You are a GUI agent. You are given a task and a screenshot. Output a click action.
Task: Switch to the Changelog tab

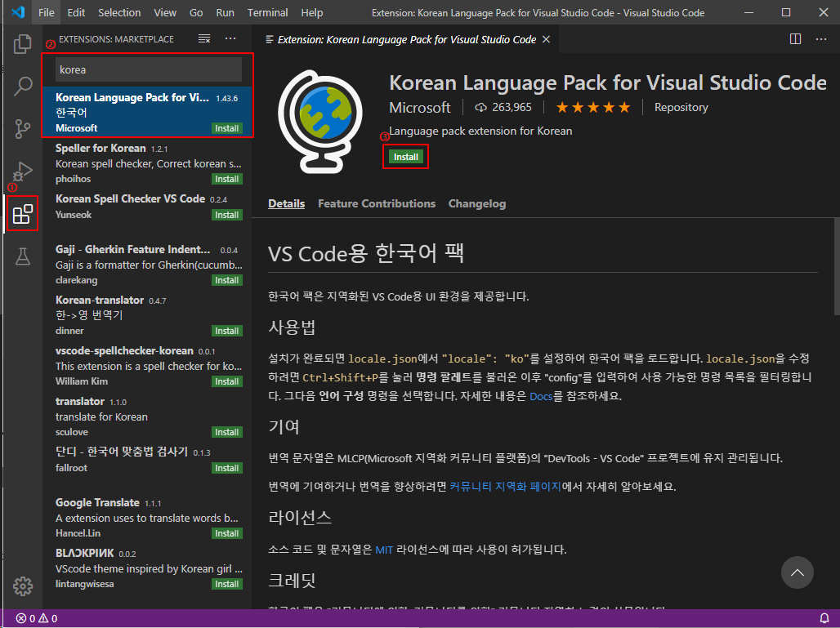pos(476,204)
